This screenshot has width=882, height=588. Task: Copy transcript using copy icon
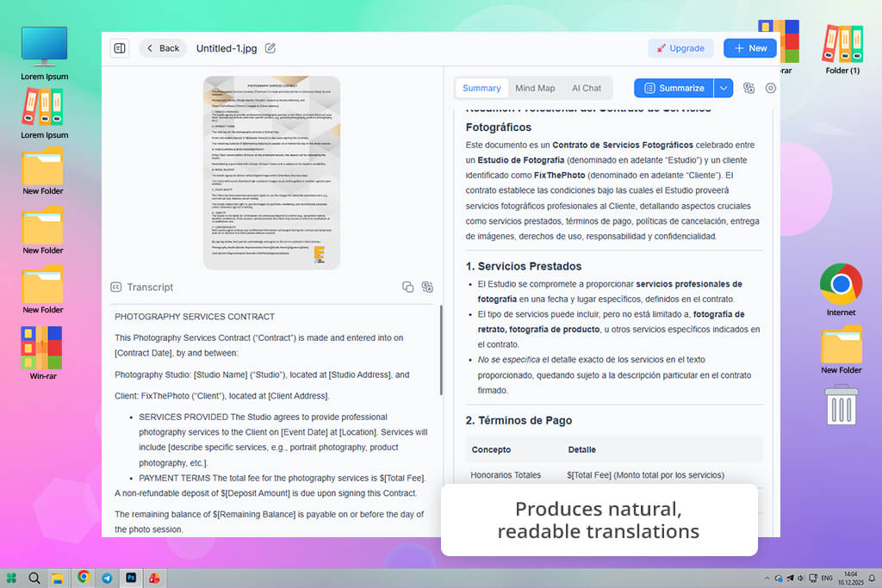point(407,288)
